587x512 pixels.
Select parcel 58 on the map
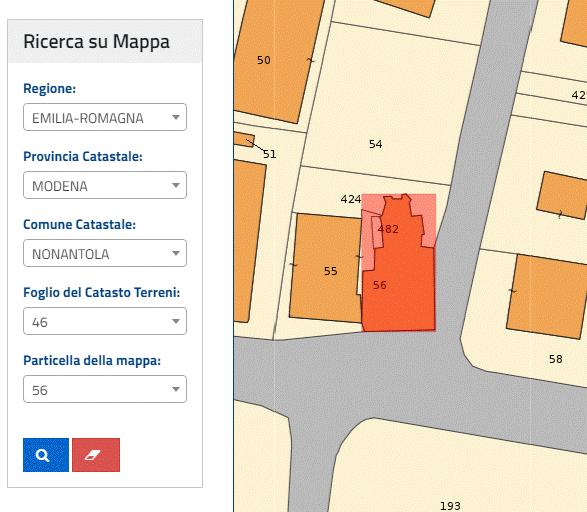pyautogui.click(x=556, y=359)
